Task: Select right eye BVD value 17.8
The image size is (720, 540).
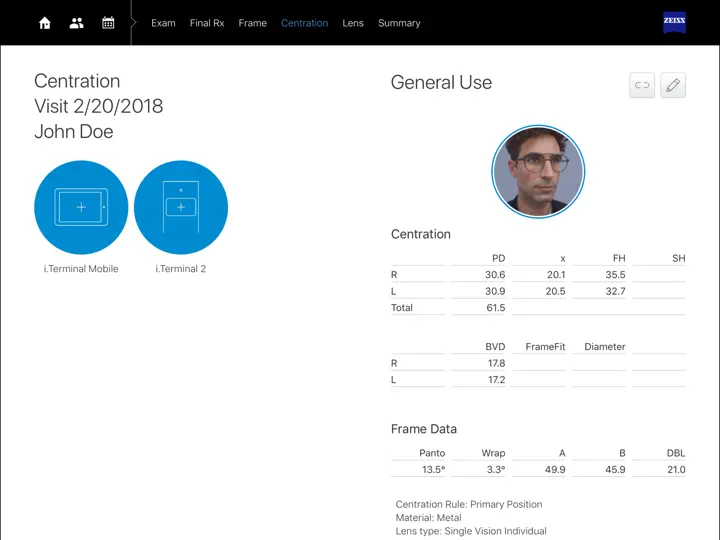Action: (x=496, y=363)
